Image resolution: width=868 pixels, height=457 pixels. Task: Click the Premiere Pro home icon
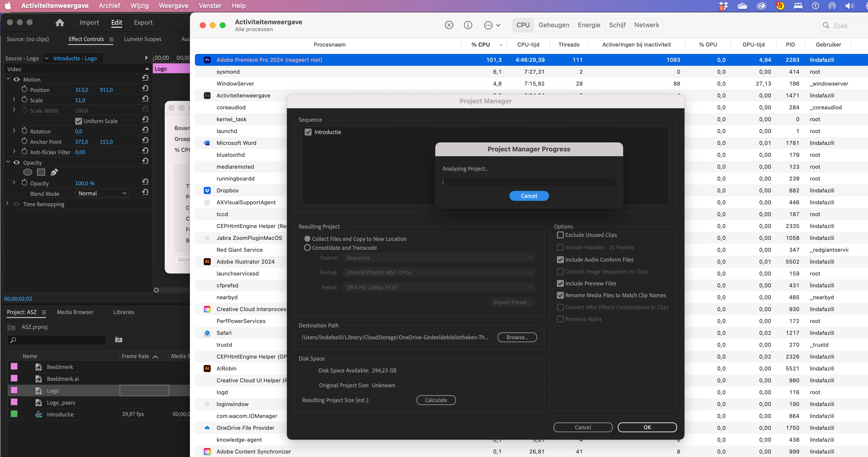60,23
